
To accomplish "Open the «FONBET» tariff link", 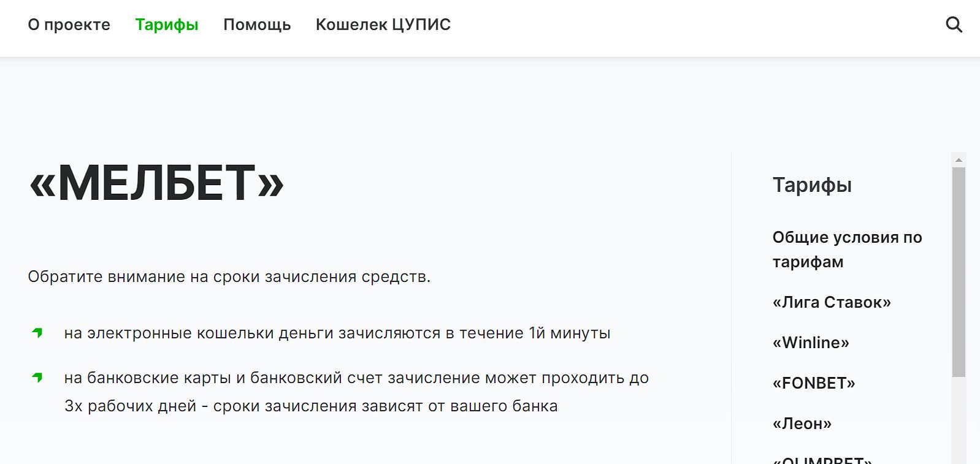I will [x=814, y=383].
